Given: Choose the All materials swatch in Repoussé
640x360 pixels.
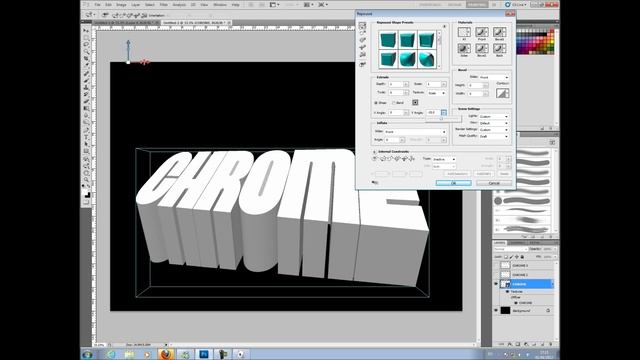Looking at the screenshot, I should coord(464,32).
